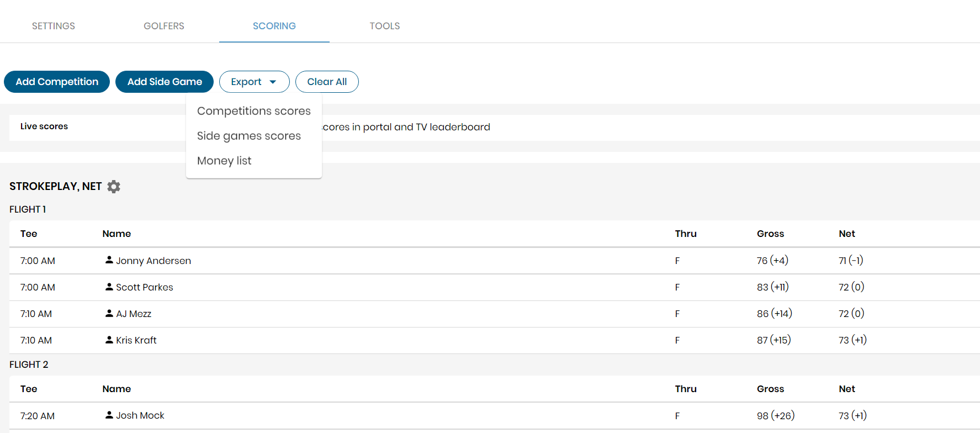The width and height of the screenshot is (980, 433).
Task: Click the Add Side Game button
Action: (x=165, y=82)
